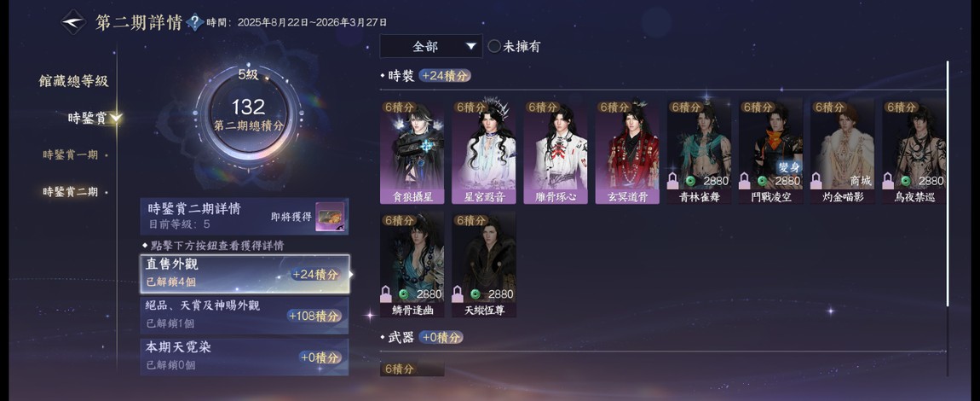Open the 全部 filter dropdown

click(x=431, y=46)
